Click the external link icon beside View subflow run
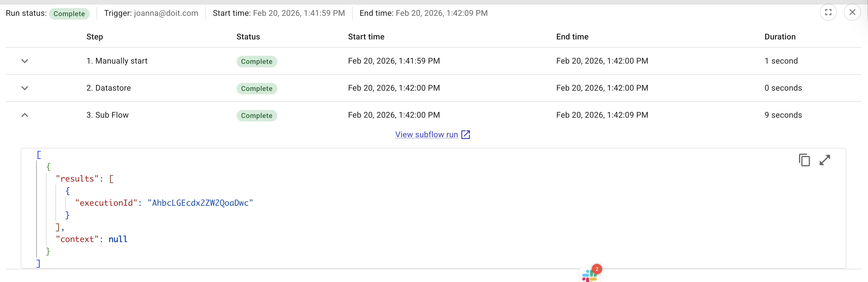Screen dimensions: 868x282 (x=466, y=134)
